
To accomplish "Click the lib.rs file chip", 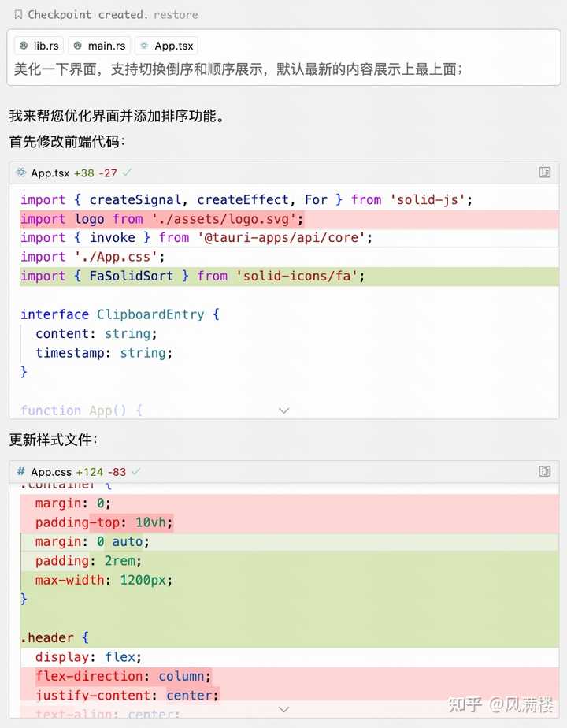I will 38,45.
